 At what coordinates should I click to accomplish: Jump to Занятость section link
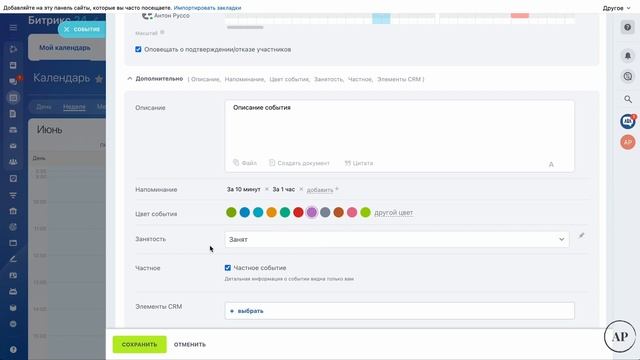(x=329, y=79)
